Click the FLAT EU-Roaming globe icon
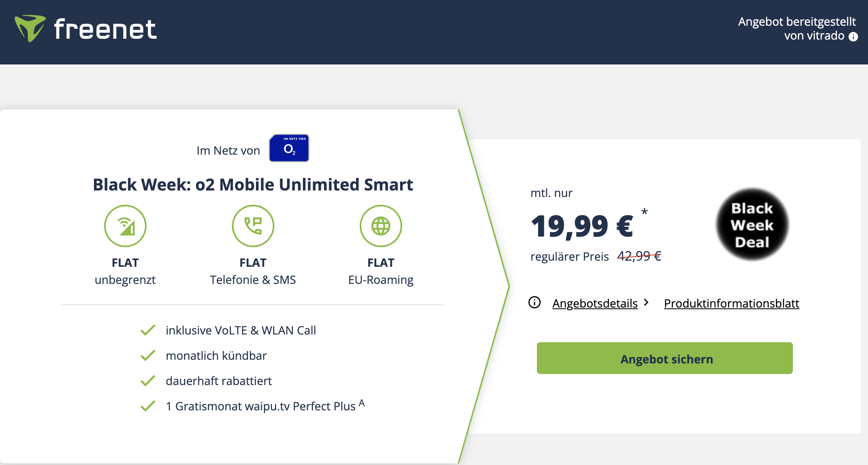 (x=381, y=226)
